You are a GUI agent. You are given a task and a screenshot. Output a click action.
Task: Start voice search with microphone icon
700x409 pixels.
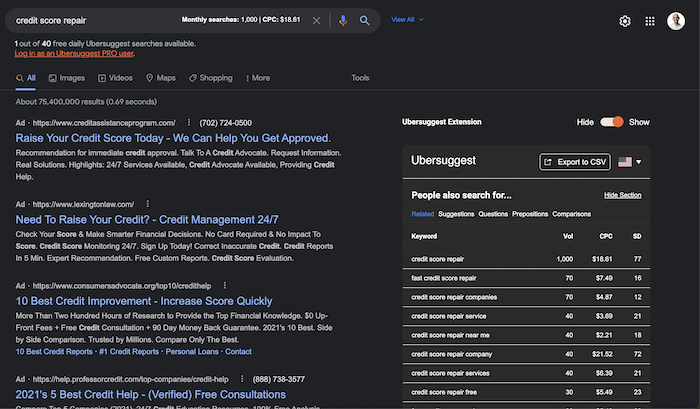point(342,21)
